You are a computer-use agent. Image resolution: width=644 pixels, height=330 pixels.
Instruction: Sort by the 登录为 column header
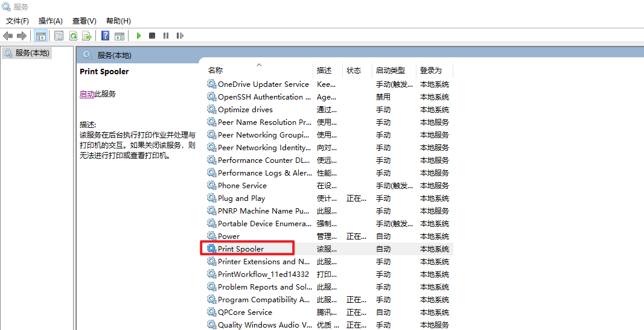point(435,70)
